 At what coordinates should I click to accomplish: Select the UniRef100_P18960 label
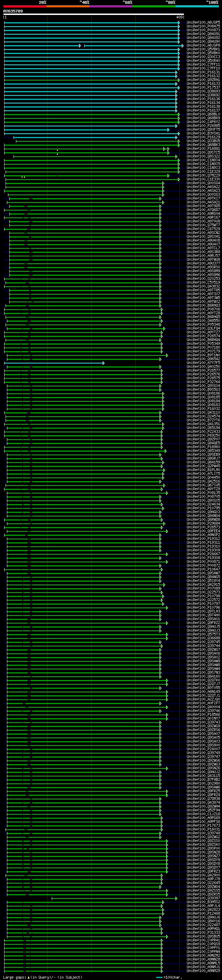click(203, 447)
